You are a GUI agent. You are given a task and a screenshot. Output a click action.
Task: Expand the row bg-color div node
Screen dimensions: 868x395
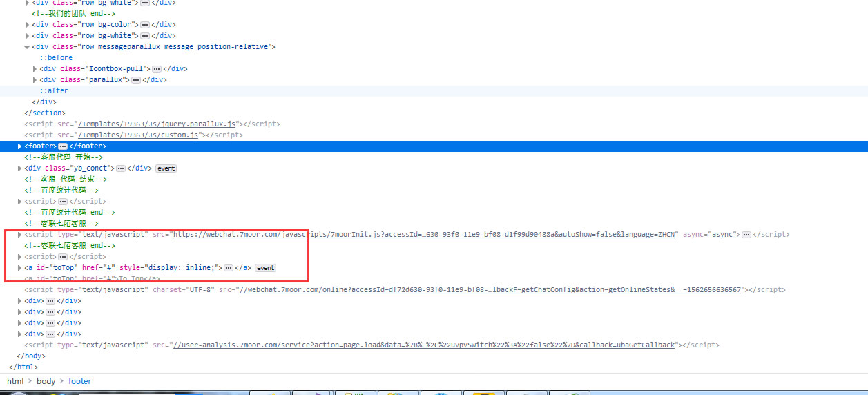point(28,25)
